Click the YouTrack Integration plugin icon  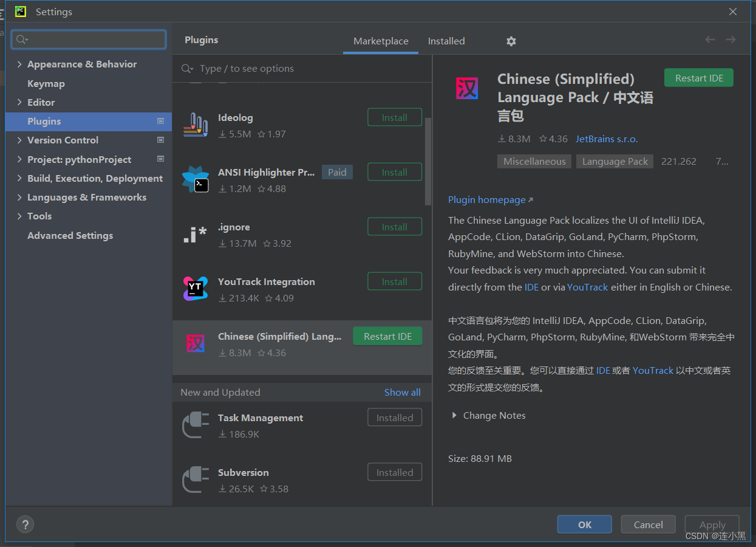(x=196, y=289)
